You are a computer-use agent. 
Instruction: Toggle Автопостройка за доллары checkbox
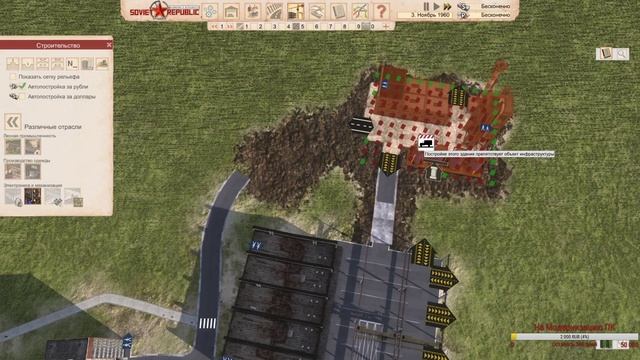coord(23,97)
